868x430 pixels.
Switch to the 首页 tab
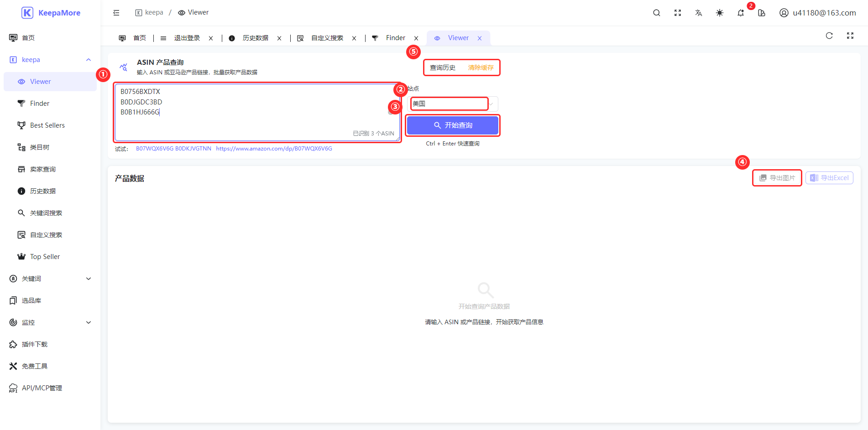tap(132, 38)
